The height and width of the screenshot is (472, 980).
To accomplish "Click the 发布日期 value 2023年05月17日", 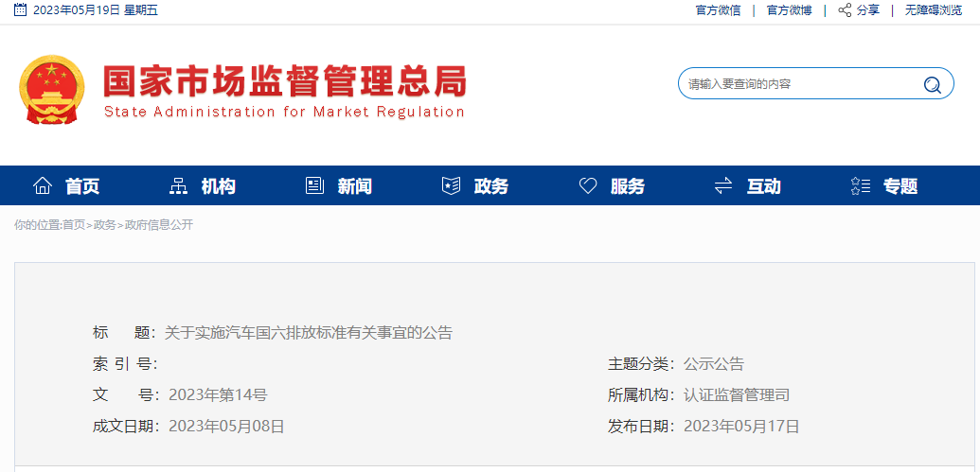I will coord(742,427).
